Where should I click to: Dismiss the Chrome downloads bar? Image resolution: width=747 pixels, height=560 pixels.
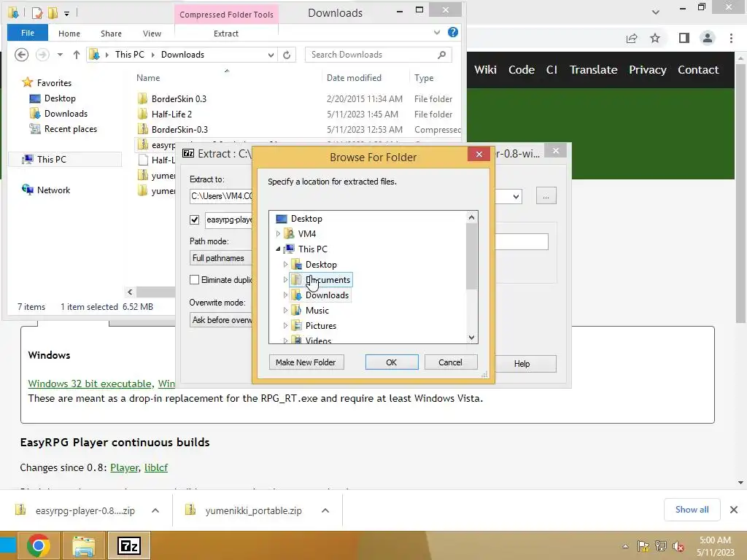point(734,510)
